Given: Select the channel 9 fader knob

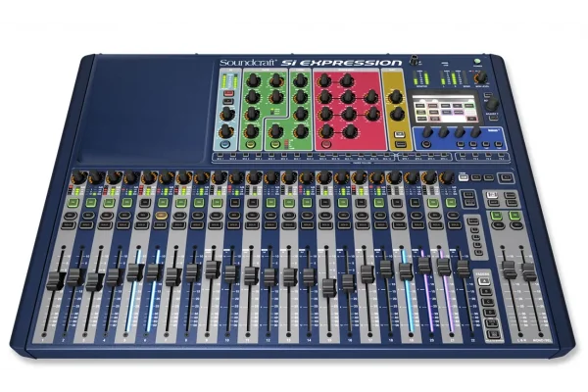Looking at the screenshot, I should coord(213,269).
